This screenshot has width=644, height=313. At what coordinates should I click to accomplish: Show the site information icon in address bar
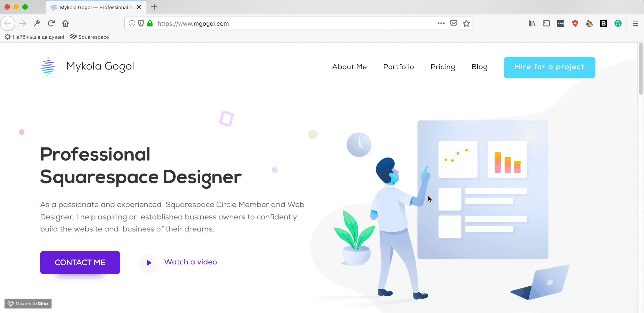coord(132,23)
